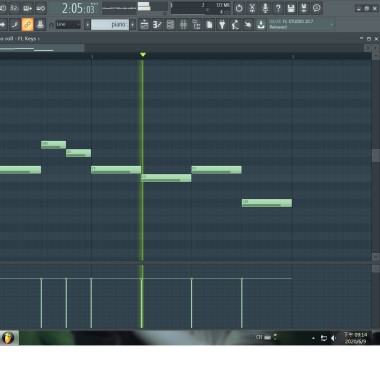Open the Piano roll view icon

pos(157,24)
